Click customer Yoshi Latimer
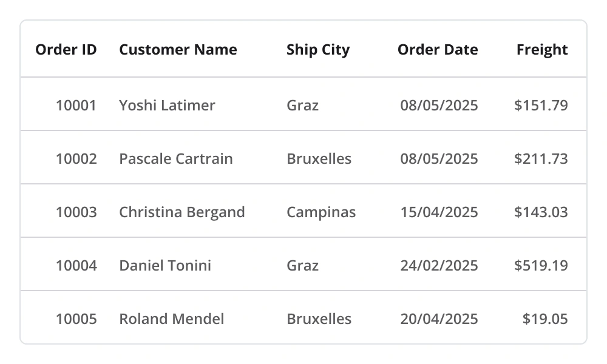The width and height of the screenshot is (607, 364). [167, 106]
